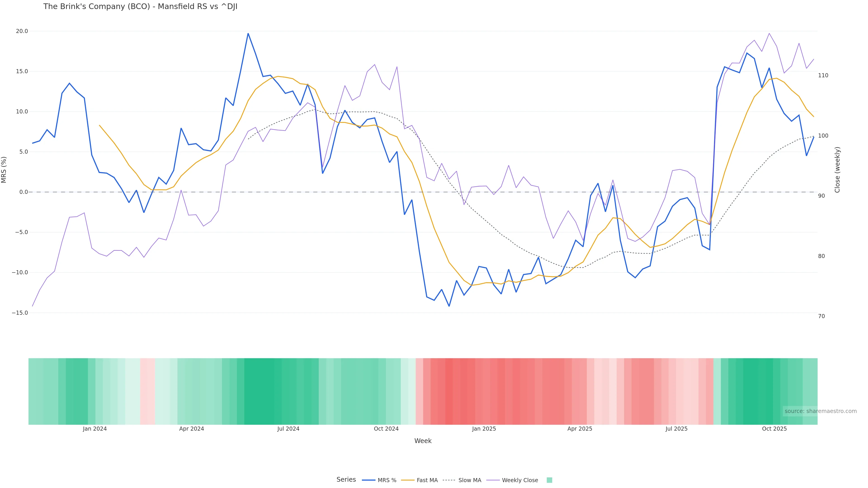The height and width of the screenshot is (488, 868).
Task: Select the Jul 2024 x-axis tick label
Action: (x=288, y=429)
